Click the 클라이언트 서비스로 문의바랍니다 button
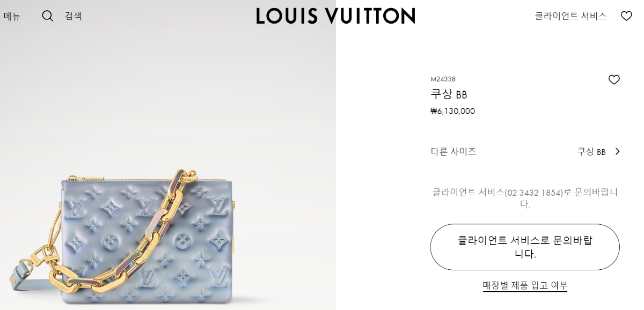The width and height of the screenshot is (644, 310). [x=525, y=247]
